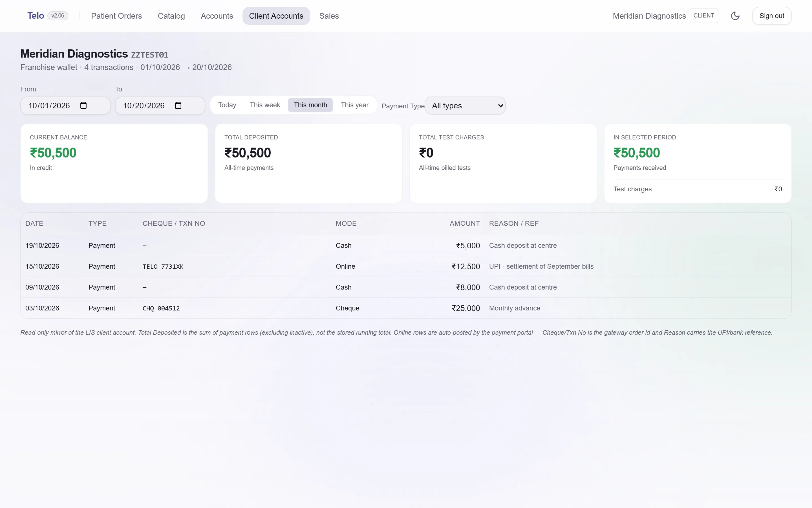Image resolution: width=812 pixels, height=508 pixels.
Task: Select the 15/10/2026 date cell
Action: click(x=42, y=266)
